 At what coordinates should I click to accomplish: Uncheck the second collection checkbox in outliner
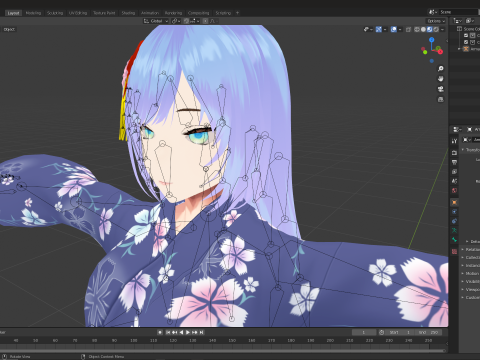point(466,42)
